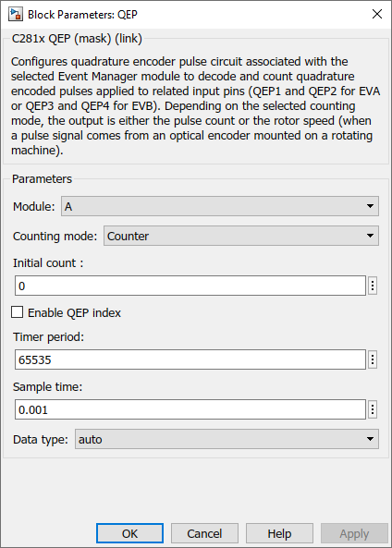Click the Parameters group label
The image size is (392, 548).
click(x=42, y=179)
